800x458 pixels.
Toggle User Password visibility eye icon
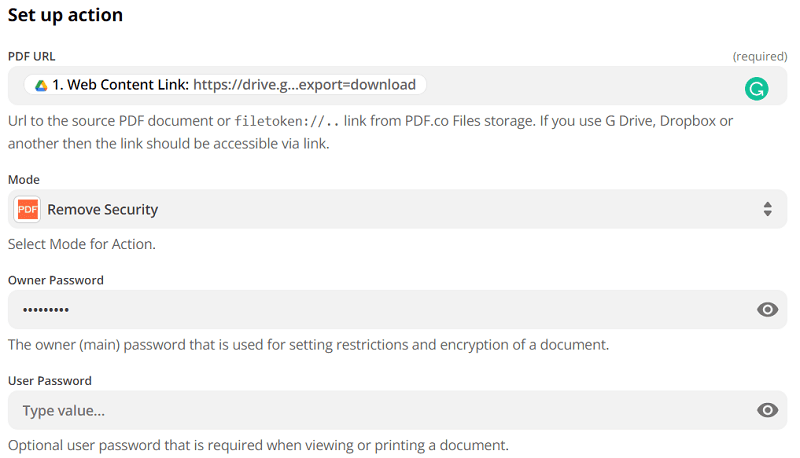pyautogui.click(x=767, y=410)
